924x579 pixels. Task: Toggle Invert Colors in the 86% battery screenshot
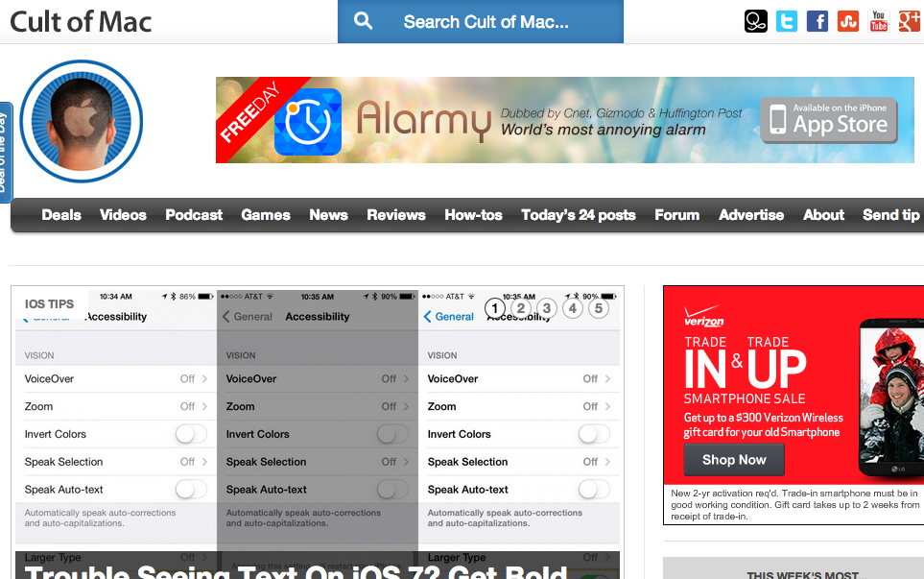tap(191, 434)
